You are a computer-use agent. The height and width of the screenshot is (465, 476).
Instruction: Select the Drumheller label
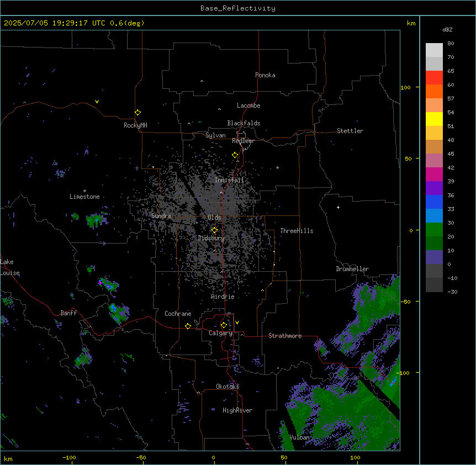(x=352, y=269)
